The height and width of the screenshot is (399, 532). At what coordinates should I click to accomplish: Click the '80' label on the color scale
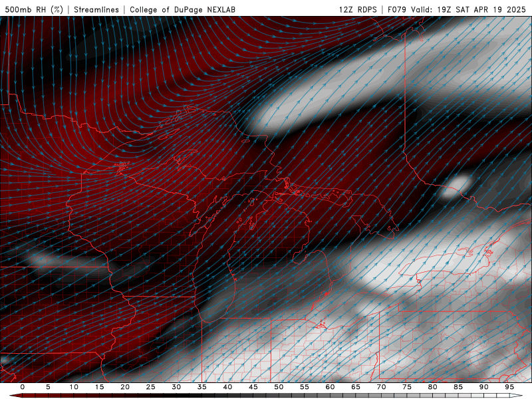click(432, 387)
